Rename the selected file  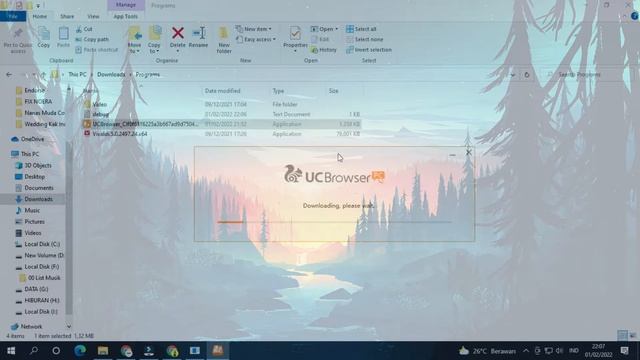pyautogui.click(x=198, y=38)
